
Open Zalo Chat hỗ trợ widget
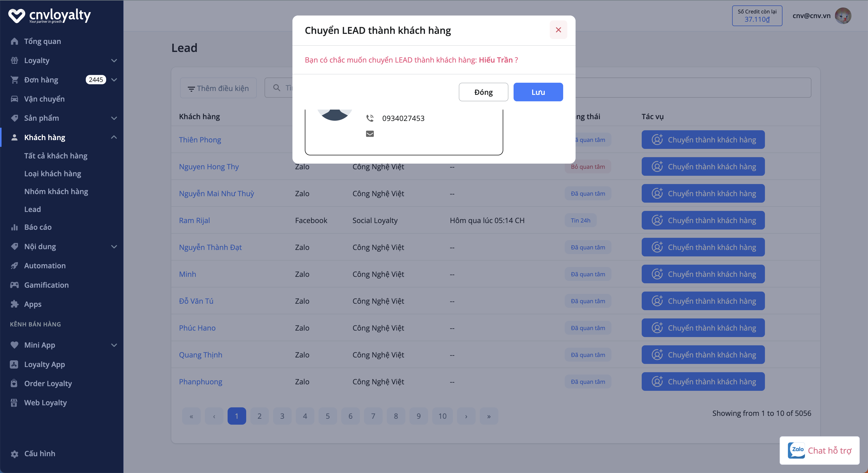[819, 451]
